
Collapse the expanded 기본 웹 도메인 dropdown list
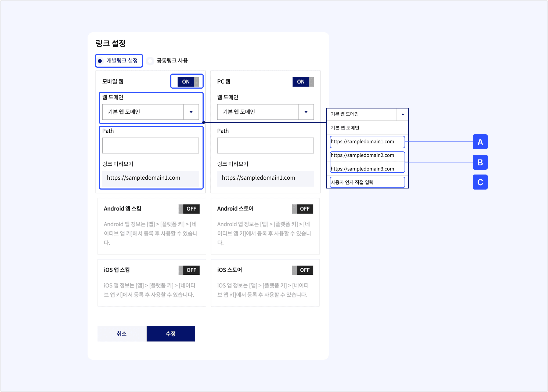pos(402,114)
